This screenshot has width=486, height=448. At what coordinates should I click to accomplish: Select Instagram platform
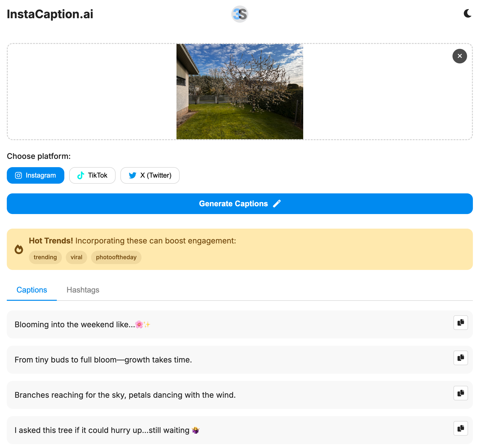pos(35,175)
